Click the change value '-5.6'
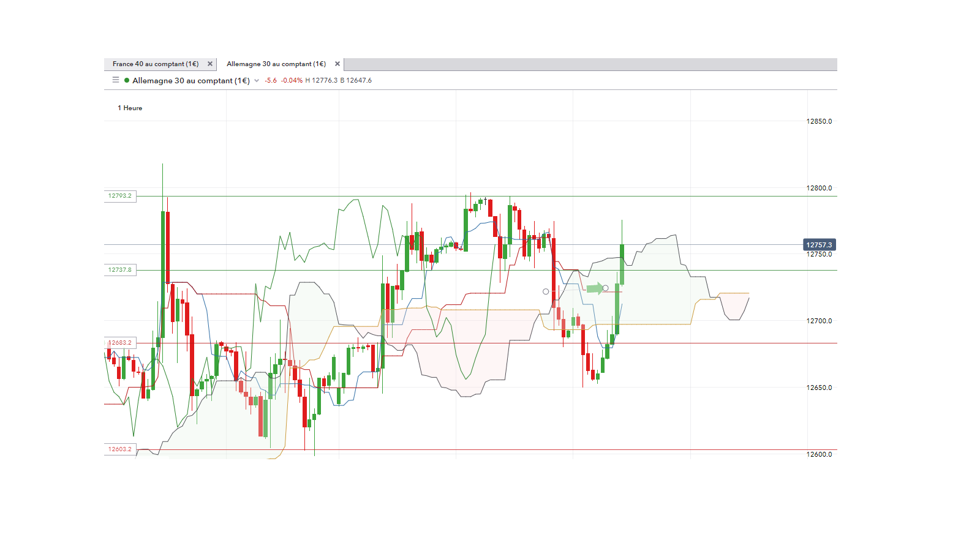The image size is (980, 551). [x=271, y=80]
